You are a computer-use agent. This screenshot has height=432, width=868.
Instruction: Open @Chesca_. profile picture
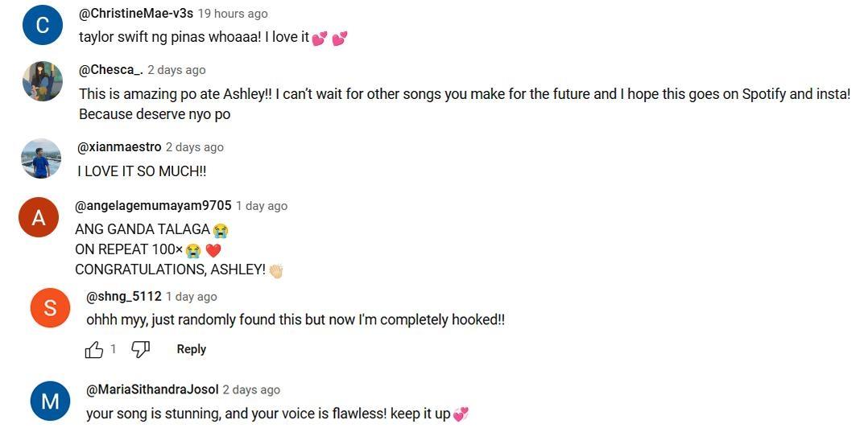click(x=43, y=81)
